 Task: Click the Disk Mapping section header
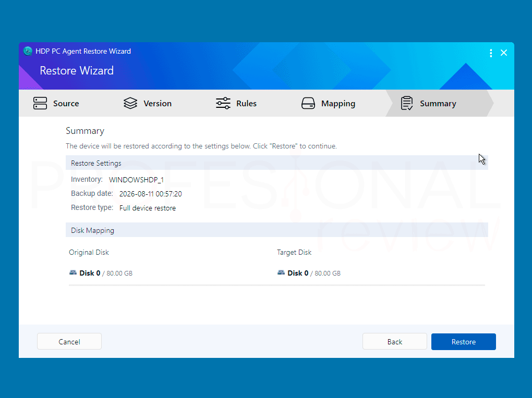tap(277, 230)
